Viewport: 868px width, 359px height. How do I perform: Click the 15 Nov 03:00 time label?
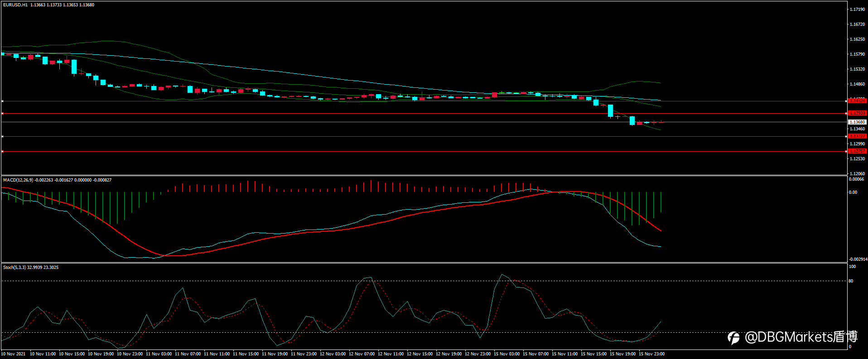coord(506,354)
